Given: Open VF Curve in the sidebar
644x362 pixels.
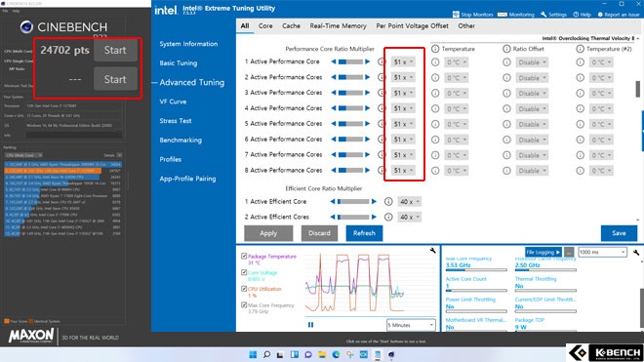Looking at the screenshot, I should tap(173, 101).
